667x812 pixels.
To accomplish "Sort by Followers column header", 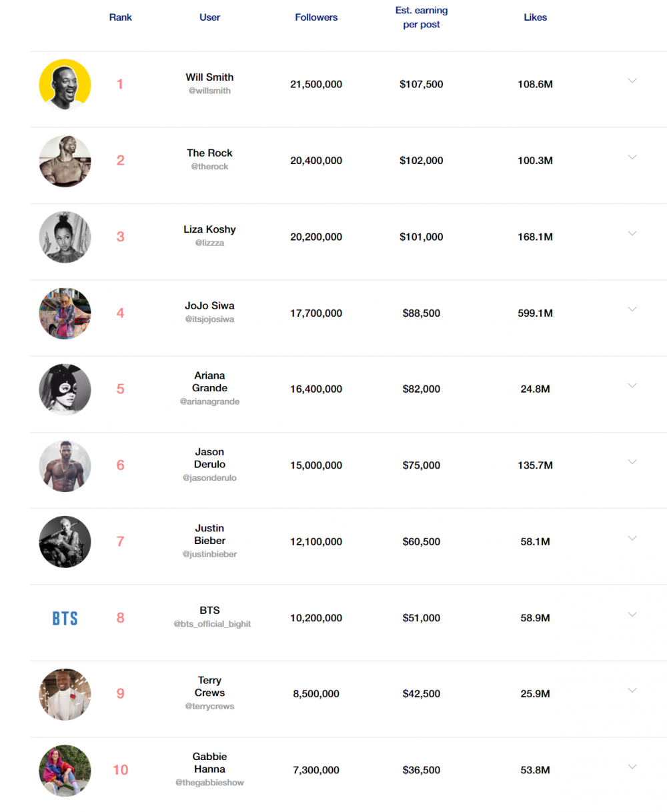I will tap(316, 17).
